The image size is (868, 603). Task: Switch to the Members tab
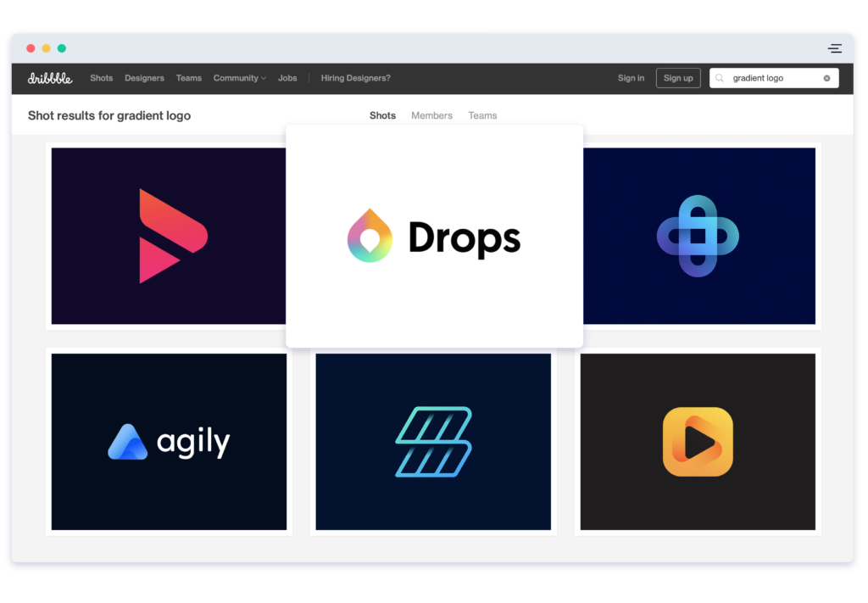coord(431,115)
